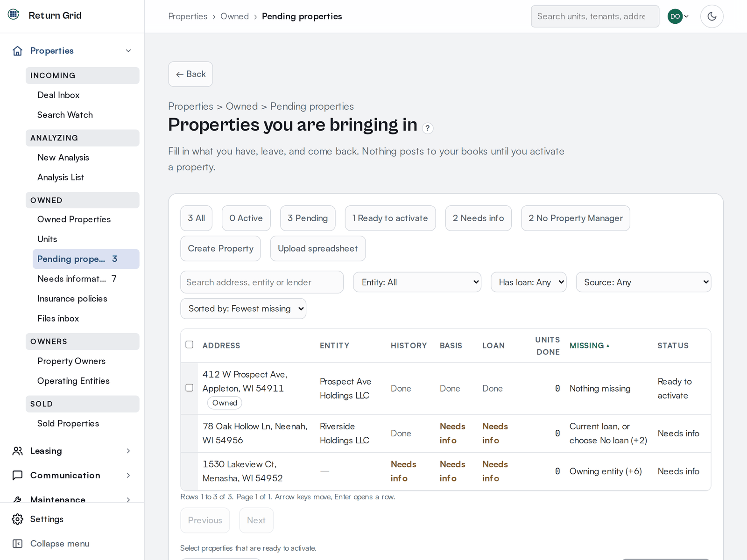Expand the Communication section chevron

(128, 475)
